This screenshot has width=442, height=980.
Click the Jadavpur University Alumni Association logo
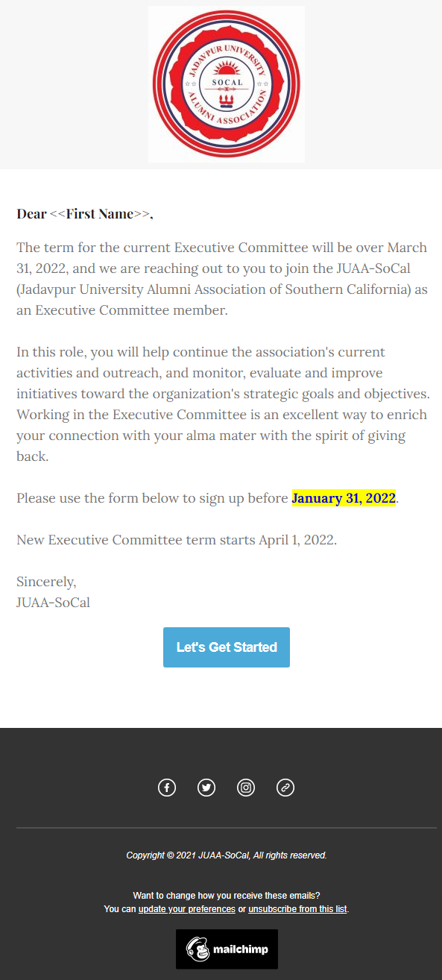pos(227,84)
